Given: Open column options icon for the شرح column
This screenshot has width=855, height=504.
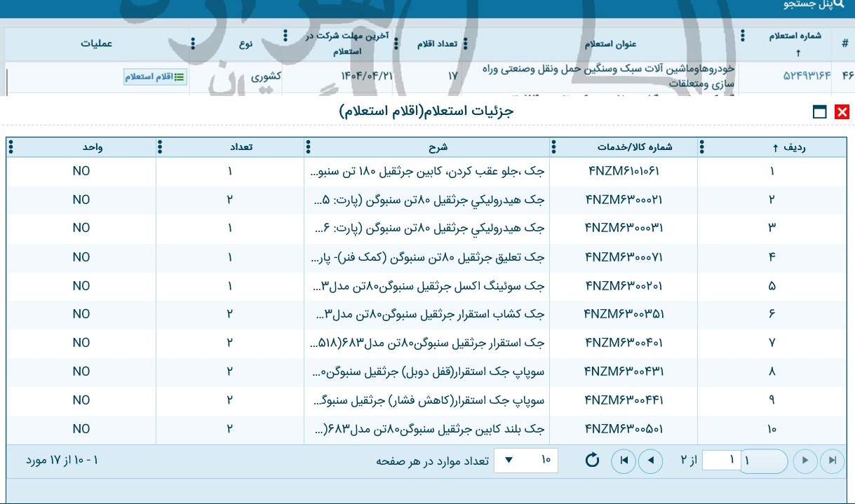Looking at the screenshot, I should (307, 147).
